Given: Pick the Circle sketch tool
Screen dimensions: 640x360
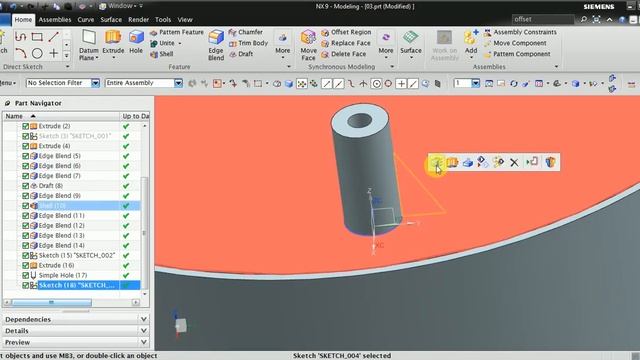Looking at the screenshot, I should coord(37,53).
